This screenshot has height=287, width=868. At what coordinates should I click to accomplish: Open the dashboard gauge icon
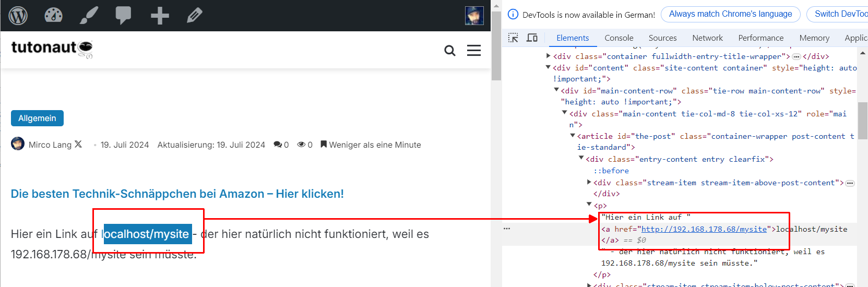pos(53,15)
